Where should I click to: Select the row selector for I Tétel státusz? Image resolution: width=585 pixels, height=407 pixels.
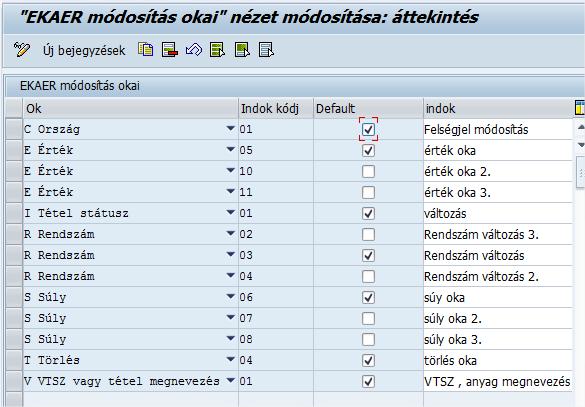pos(14,213)
